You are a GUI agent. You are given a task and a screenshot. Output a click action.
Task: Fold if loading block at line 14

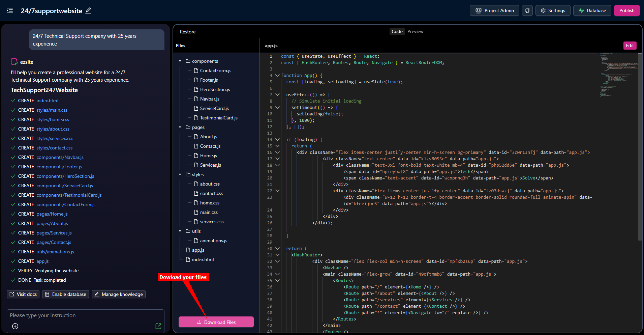(277, 140)
